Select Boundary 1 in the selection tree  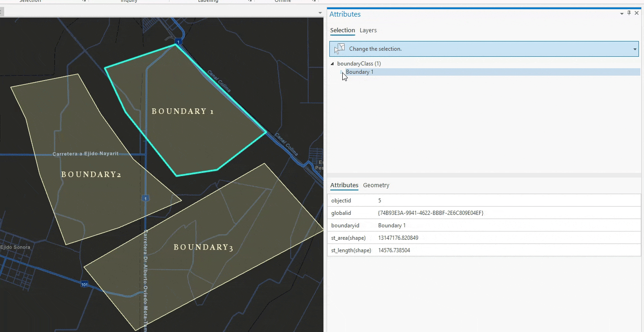coord(359,72)
